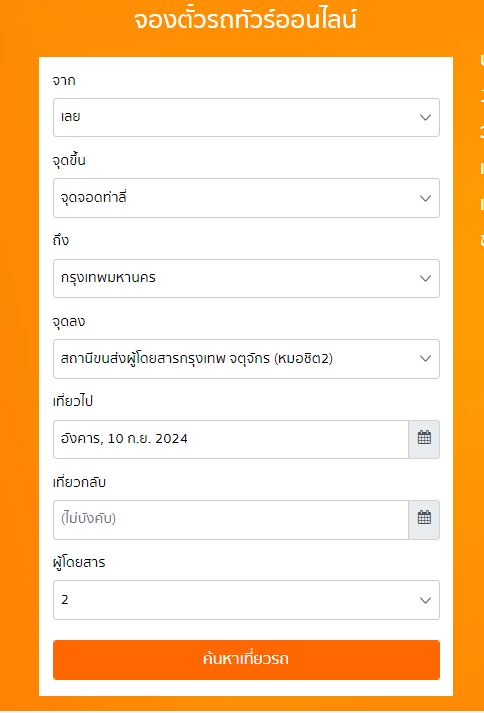The height and width of the screenshot is (713, 484).
Task: Click the chevron arrow in the กรุงเทพมหานคร field
Action: pos(425,278)
